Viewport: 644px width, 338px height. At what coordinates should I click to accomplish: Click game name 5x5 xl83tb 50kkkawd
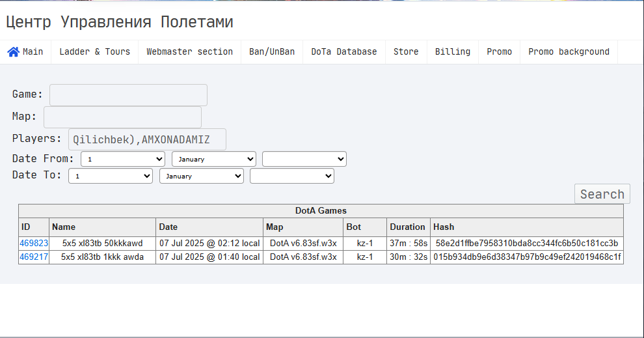pyautogui.click(x=102, y=244)
